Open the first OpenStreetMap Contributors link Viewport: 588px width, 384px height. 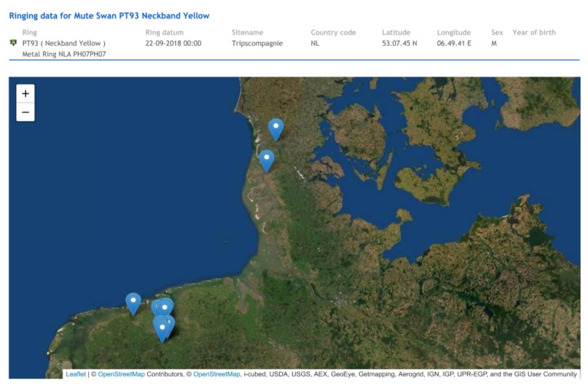click(121, 374)
